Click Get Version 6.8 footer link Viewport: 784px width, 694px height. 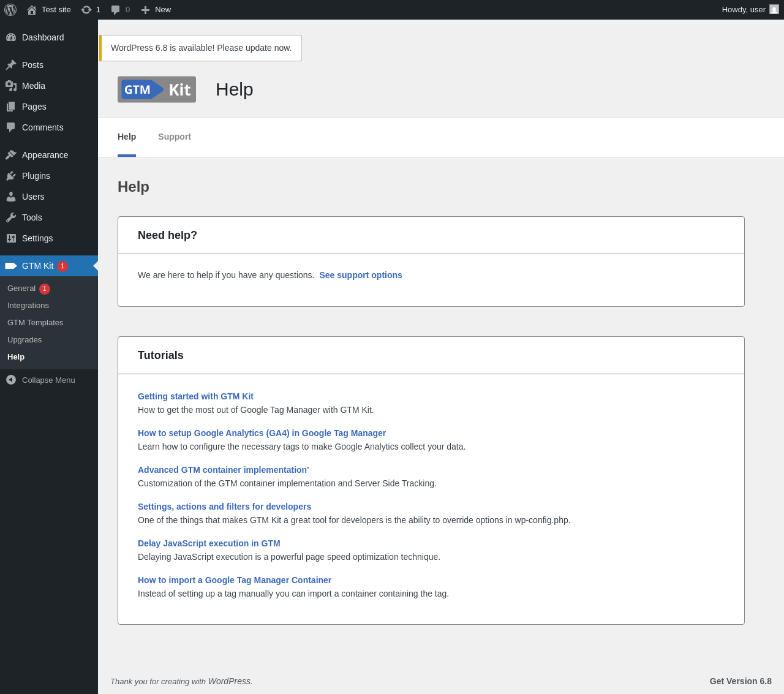[741, 681]
